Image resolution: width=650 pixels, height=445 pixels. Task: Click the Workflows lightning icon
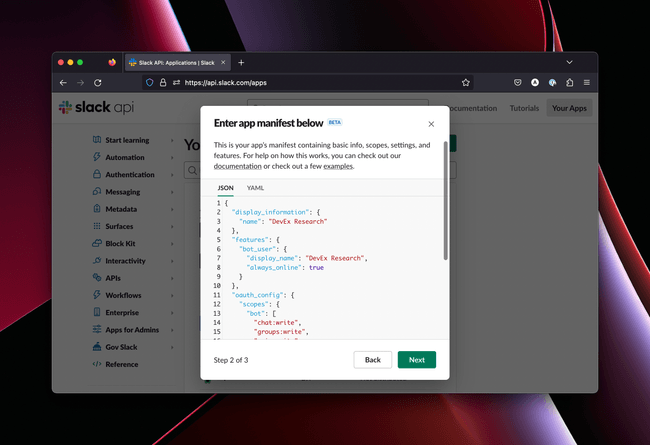pos(97,295)
